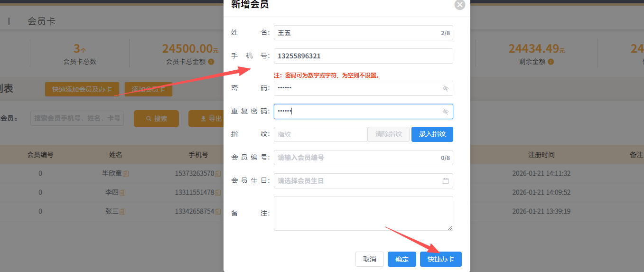Click the 手机号 column header

pyautogui.click(x=198, y=155)
